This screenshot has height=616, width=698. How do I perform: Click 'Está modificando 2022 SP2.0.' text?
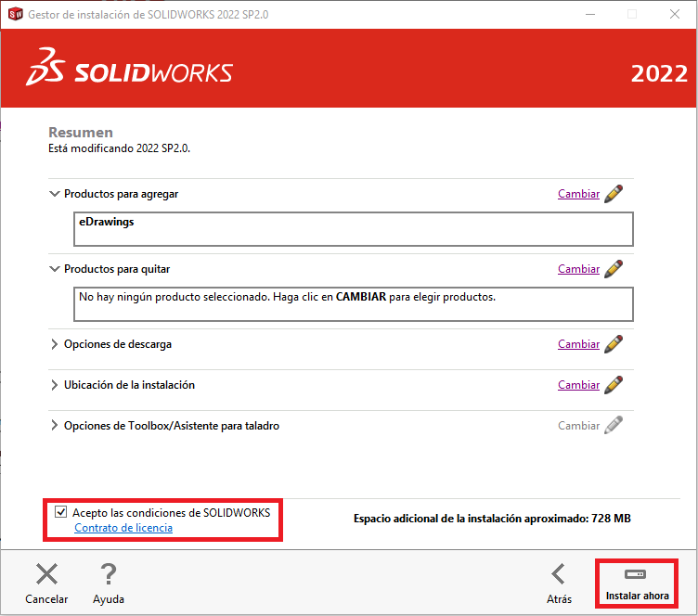[x=120, y=148]
